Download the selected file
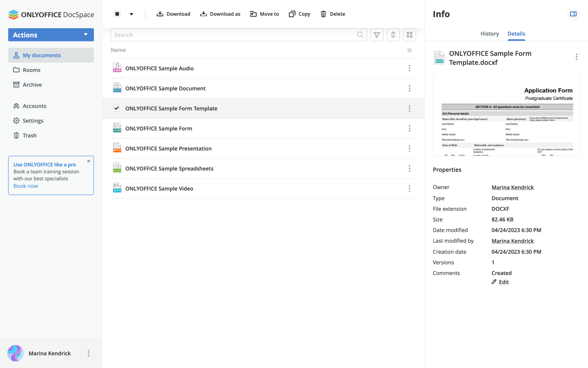The image size is (588, 368). pyautogui.click(x=173, y=14)
